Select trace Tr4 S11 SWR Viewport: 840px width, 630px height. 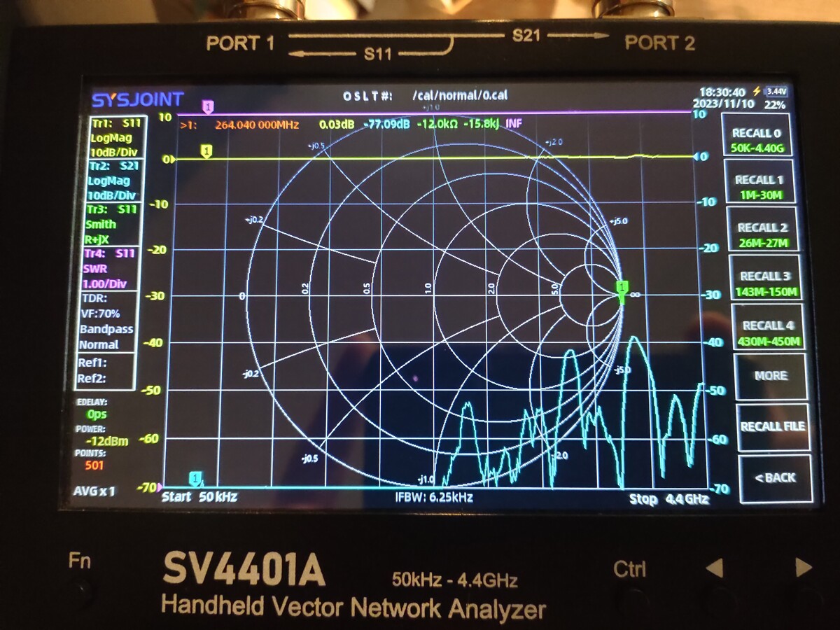[111, 268]
